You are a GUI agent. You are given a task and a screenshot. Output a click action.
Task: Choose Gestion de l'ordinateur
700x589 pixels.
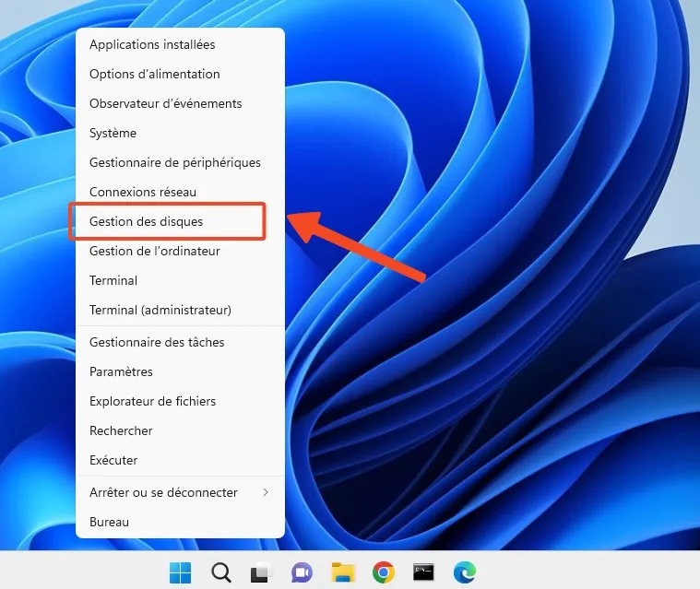pos(181,251)
